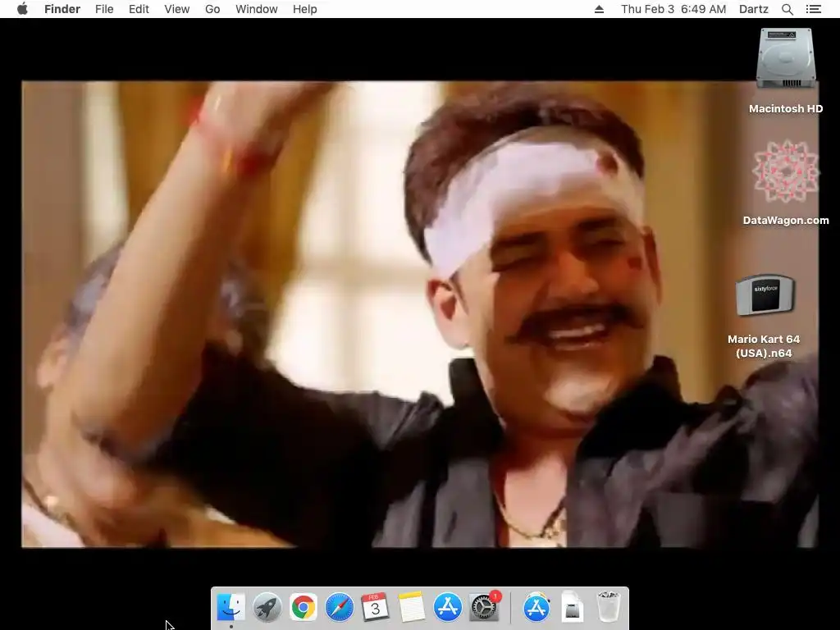Open the Trash in the Dock
Viewport: 840px width, 630px height.
coord(608,608)
